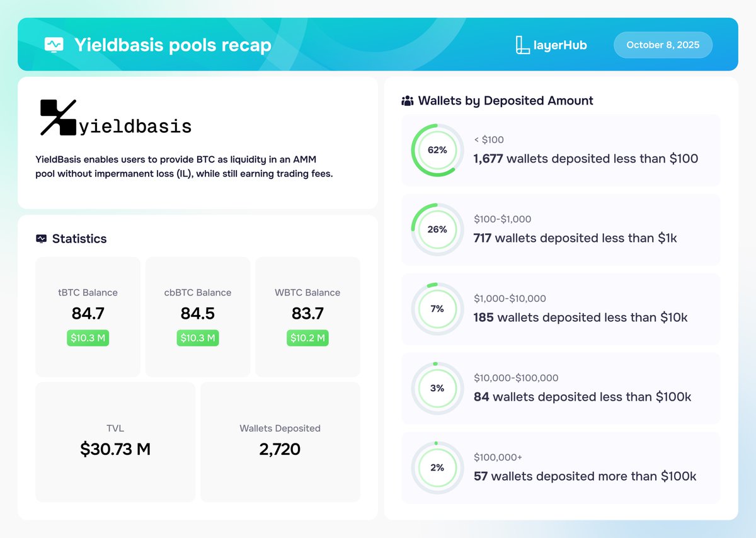Click the $30.73 M TVL value
Viewport: 756px width, 538px height.
pos(115,449)
